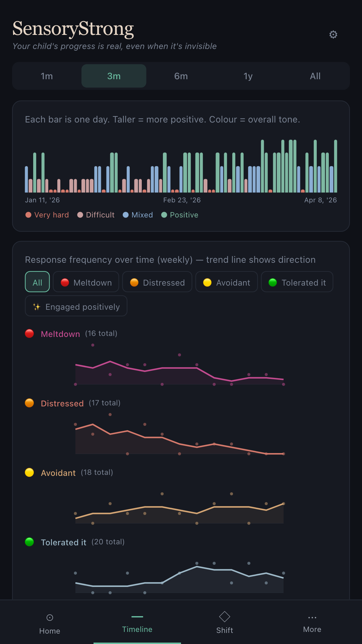
Task: Filter responses by Avoidant
Action: click(x=227, y=282)
